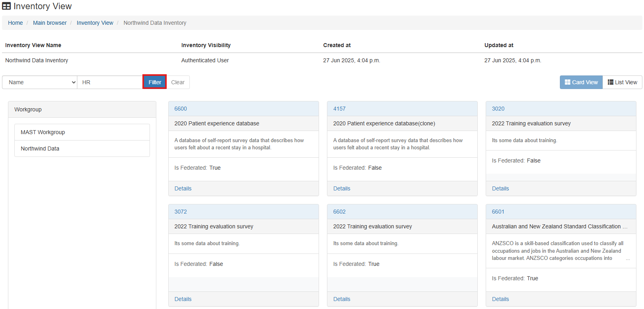Image resolution: width=644 pixels, height=309 pixels.
Task: Go to Home breadcrumb
Action: (x=16, y=23)
